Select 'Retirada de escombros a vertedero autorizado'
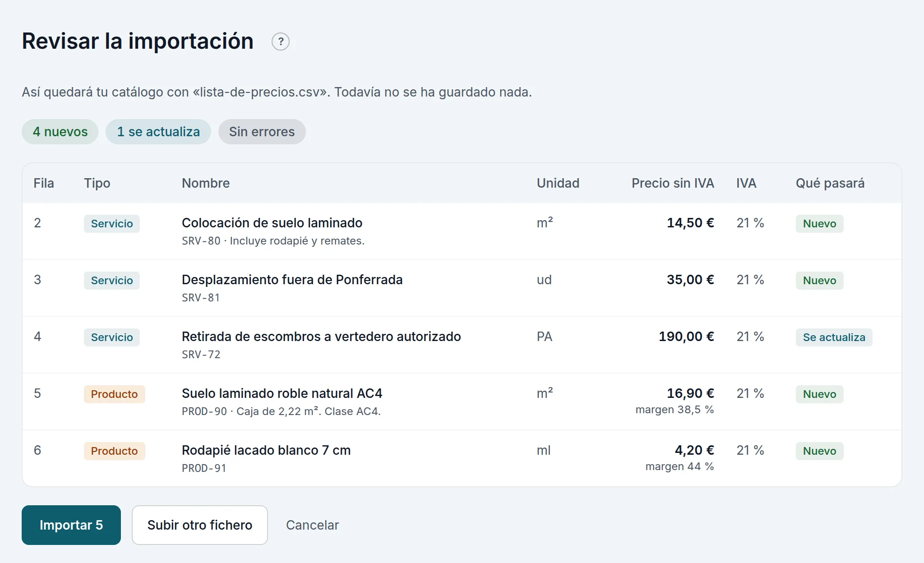 click(x=321, y=337)
